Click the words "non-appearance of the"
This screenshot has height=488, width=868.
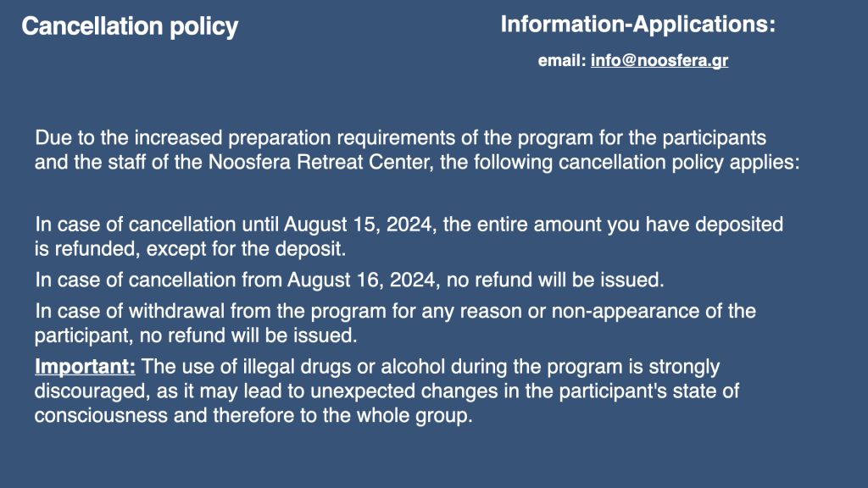click(654, 311)
